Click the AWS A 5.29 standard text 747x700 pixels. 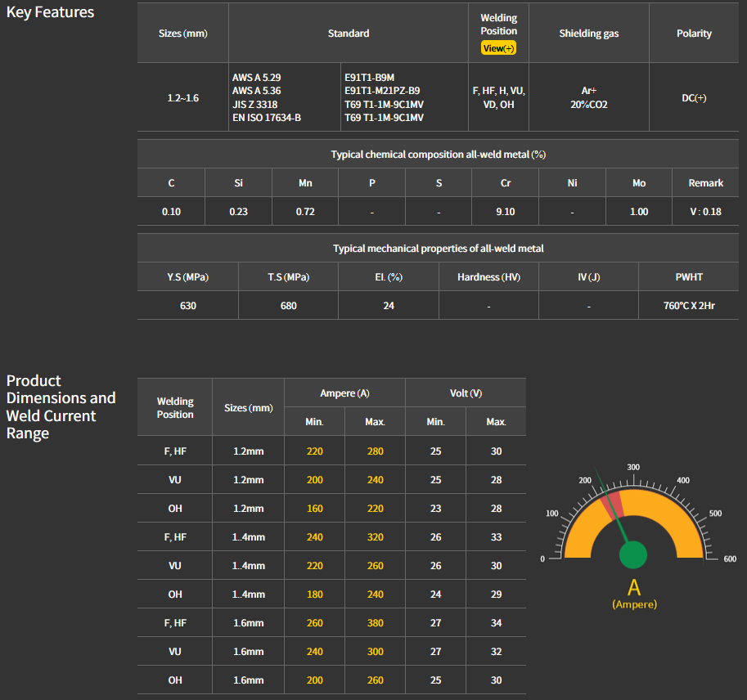click(x=256, y=78)
